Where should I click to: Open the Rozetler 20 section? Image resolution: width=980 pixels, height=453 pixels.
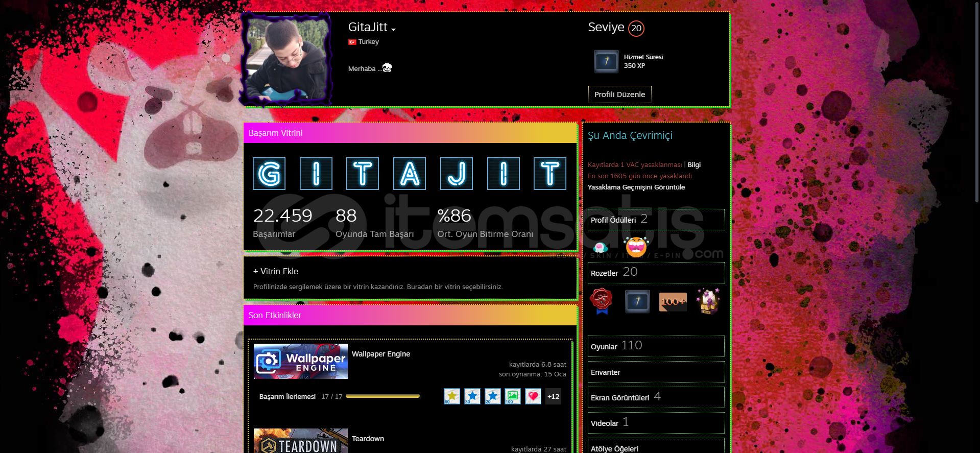coord(656,273)
